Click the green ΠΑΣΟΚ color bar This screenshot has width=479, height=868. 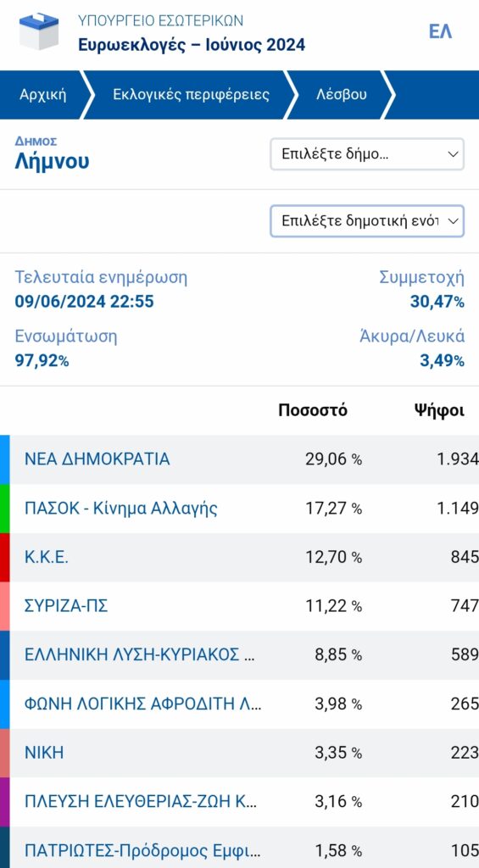4,509
